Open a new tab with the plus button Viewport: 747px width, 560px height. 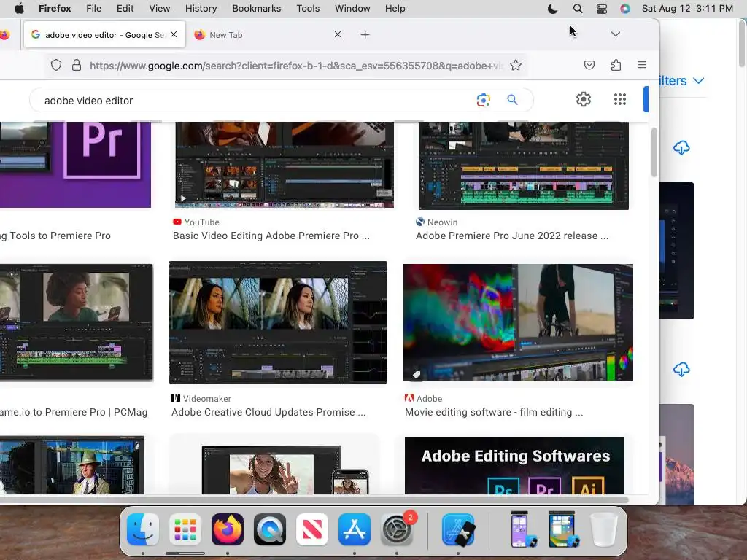click(365, 35)
